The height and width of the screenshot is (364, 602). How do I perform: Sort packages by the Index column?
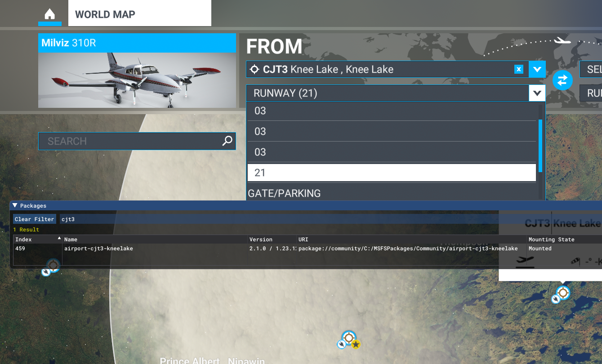(x=37, y=240)
